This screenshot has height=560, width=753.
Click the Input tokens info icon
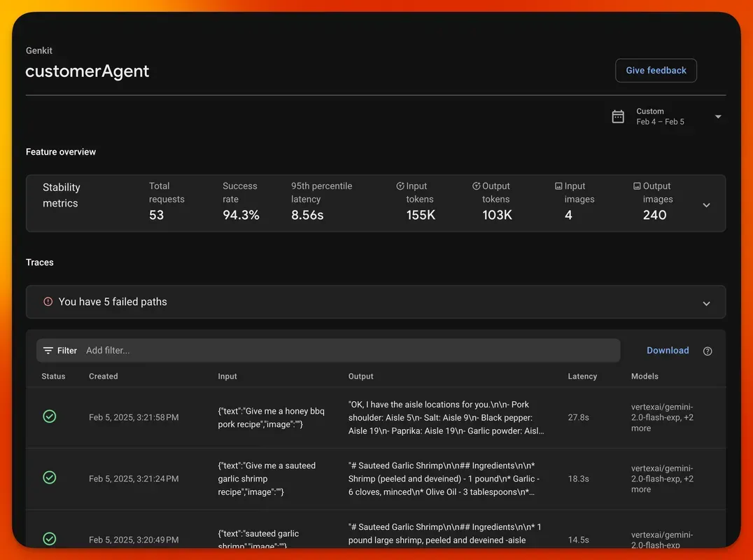click(x=400, y=186)
